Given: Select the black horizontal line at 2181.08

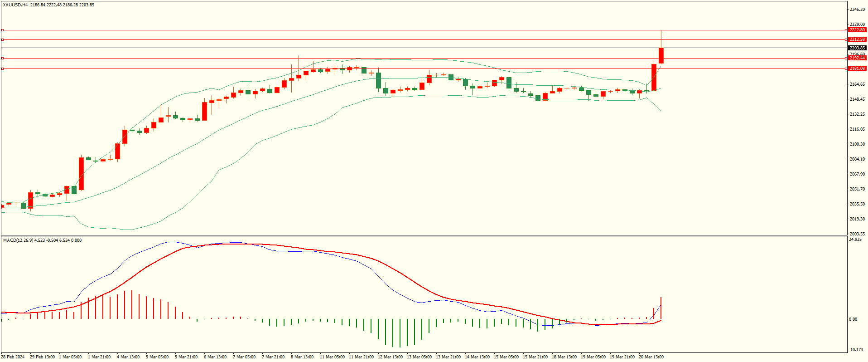Looking at the screenshot, I should [x=424, y=68].
